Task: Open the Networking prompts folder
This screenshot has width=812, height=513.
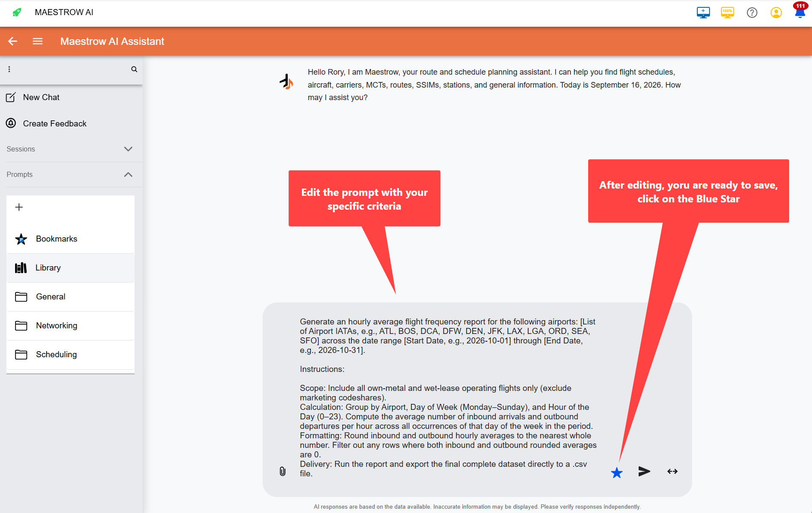Action: point(70,325)
